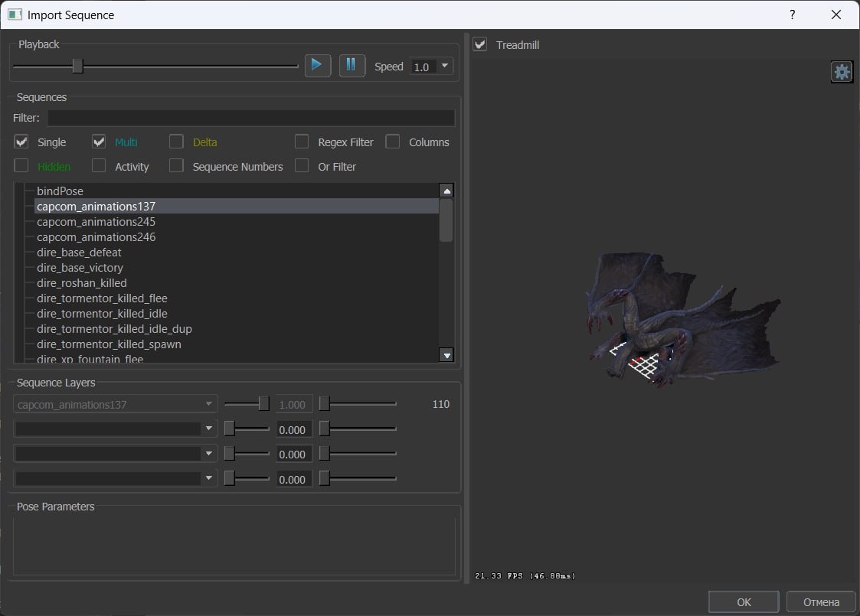Select dire_base_victory in the sequence list

click(x=80, y=268)
